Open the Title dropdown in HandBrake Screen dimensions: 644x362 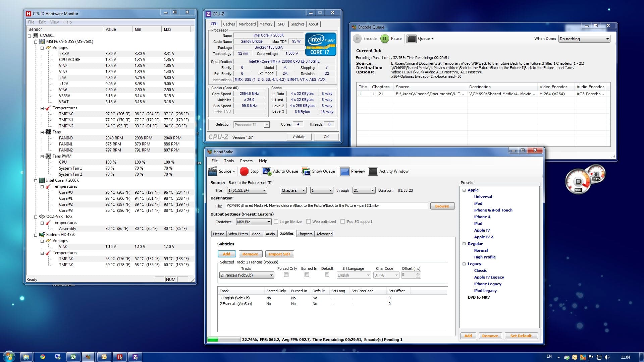tap(247, 190)
